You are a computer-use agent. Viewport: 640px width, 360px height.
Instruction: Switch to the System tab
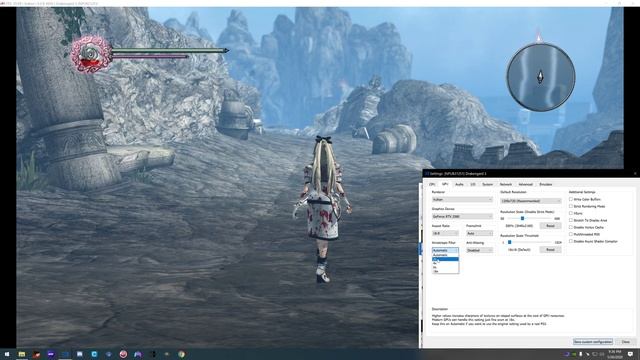pos(487,184)
